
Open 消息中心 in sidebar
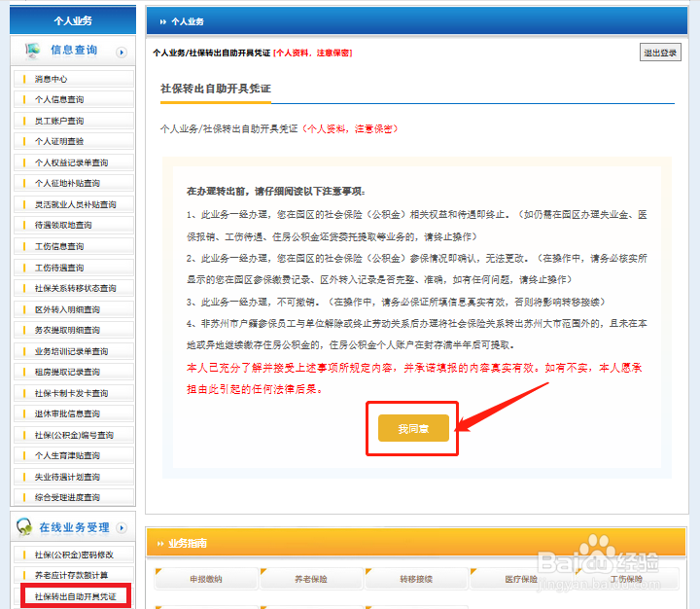74,79
